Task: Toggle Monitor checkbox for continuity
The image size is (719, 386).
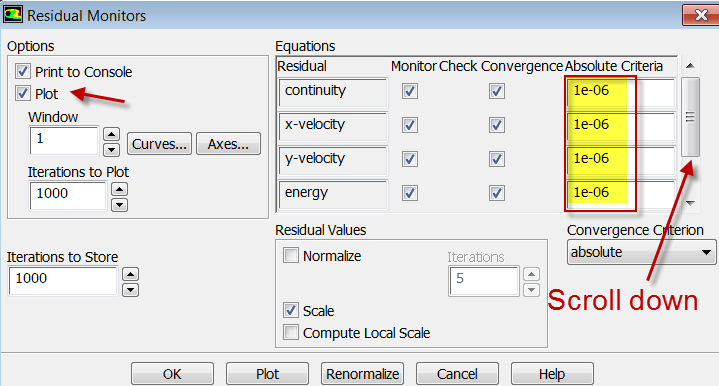Action: point(409,91)
